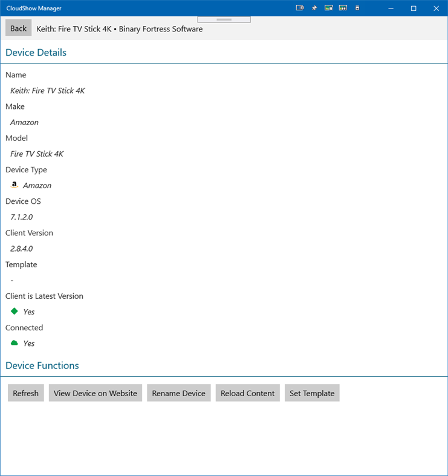This screenshot has width=448, height=476.
Task: Refresh the device details
Action: pos(26,393)
